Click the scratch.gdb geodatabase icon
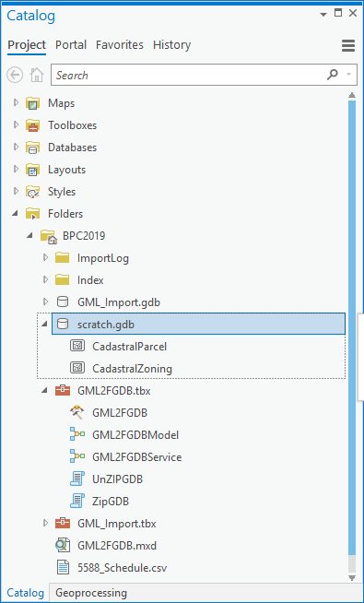364x603 pixels. tap(63, 325)
